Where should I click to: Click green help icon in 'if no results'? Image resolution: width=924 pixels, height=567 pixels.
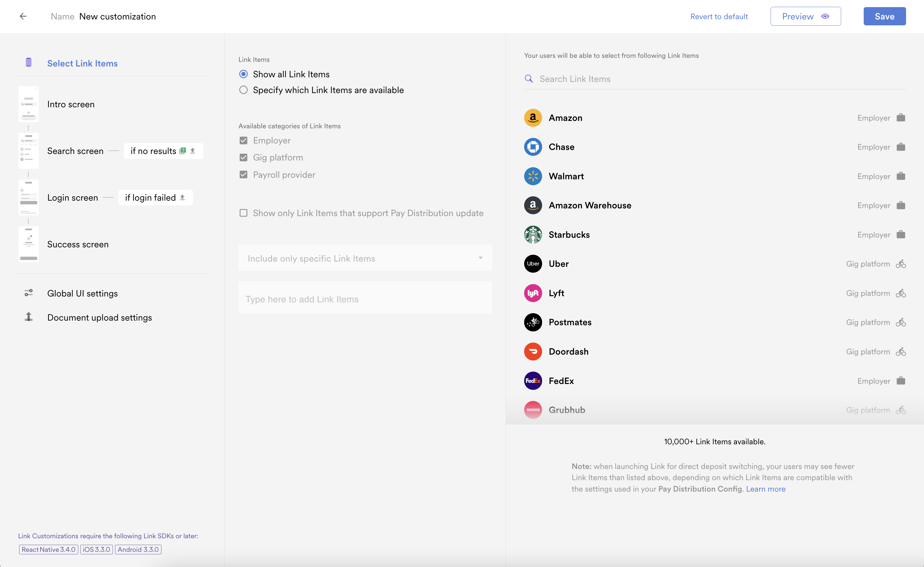pos(183,151)
